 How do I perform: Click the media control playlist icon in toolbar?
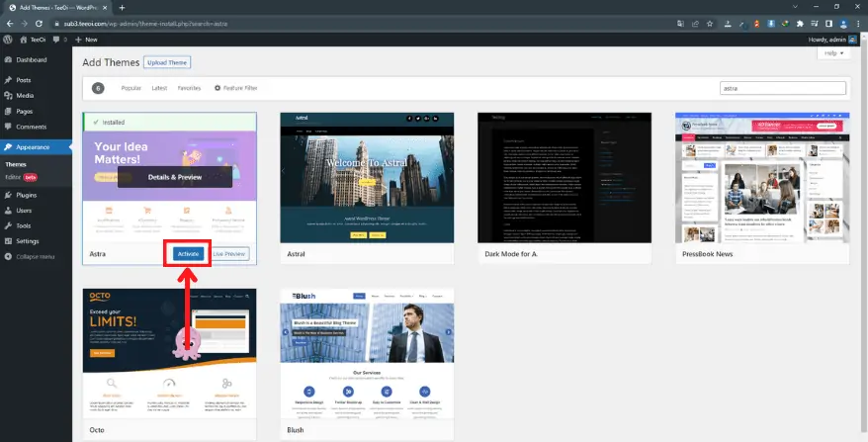pos(815,24)
